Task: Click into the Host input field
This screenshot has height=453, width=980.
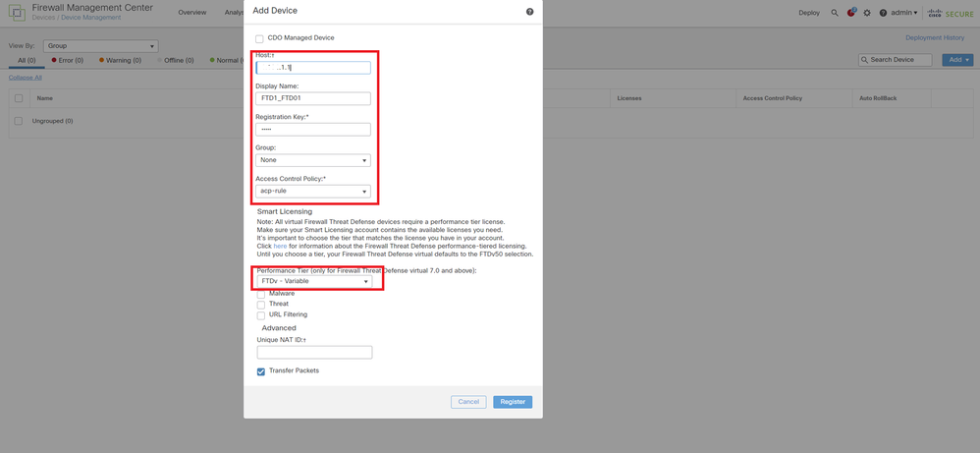Action: pos(313,68)
